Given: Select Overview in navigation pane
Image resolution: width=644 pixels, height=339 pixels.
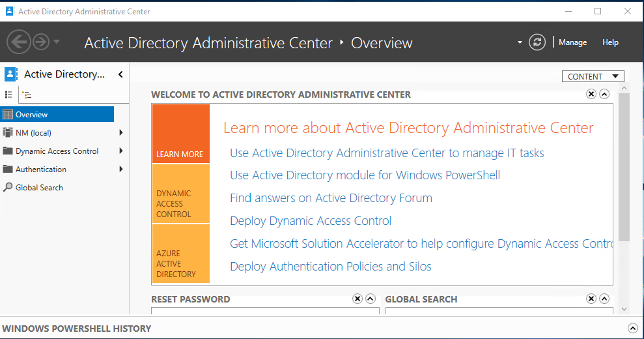Looking at the screenshot, I should coord(57,114).
